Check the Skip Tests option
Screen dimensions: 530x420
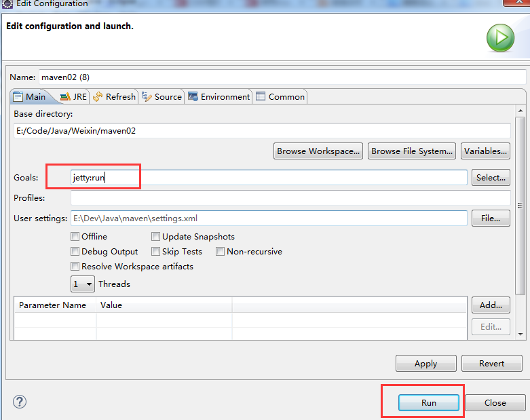(155, 252)
